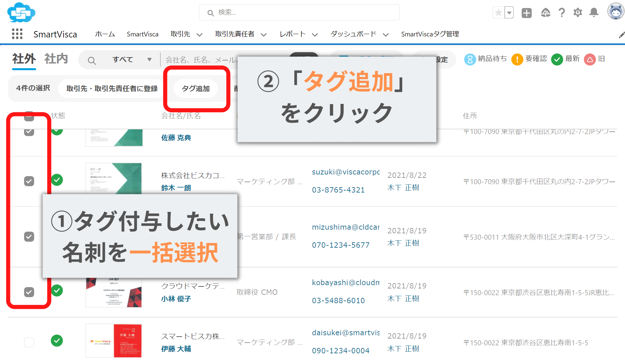The image size is (625, 364).
Task: Uncheck the checkbox in the mizushima row
Action: click(x=29, y=237)
